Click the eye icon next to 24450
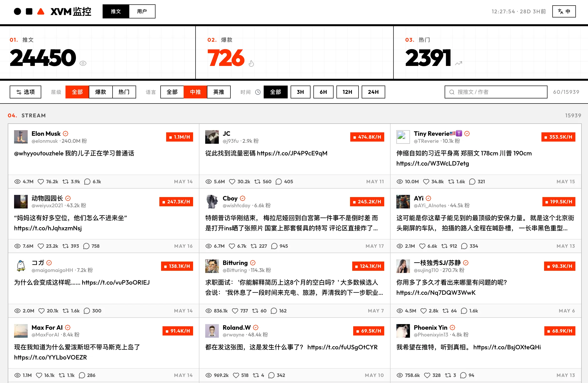 point(83,64)
